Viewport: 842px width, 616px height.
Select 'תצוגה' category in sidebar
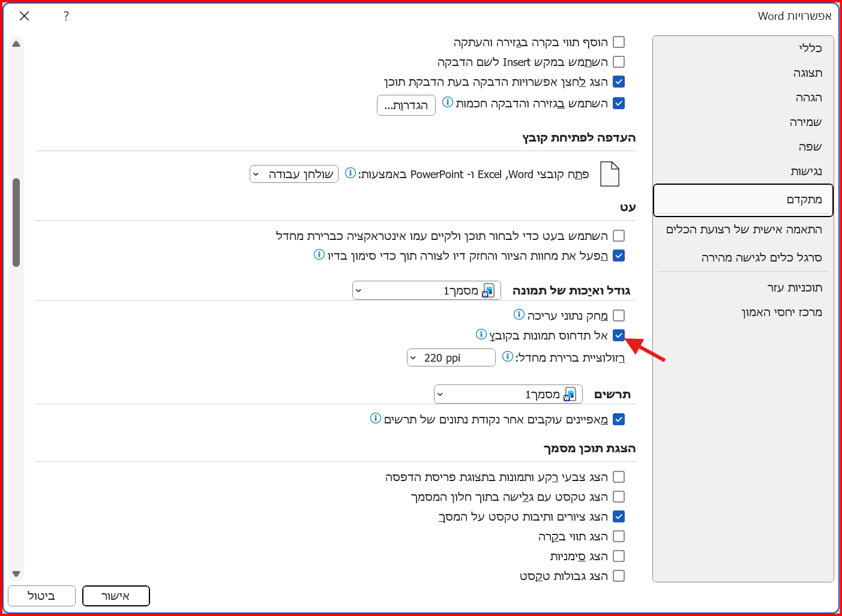tap(807, 73)
